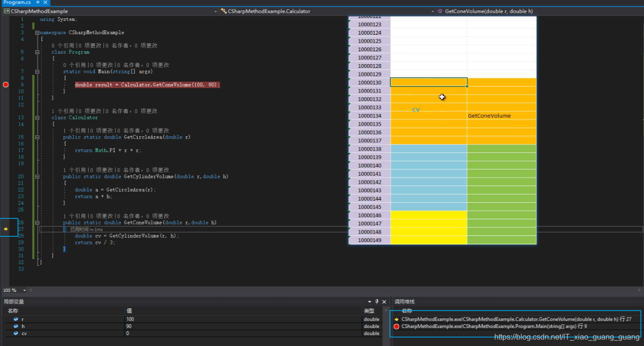Click the variable icon for r
Viewport: 644px width, 346px height.
16,319
